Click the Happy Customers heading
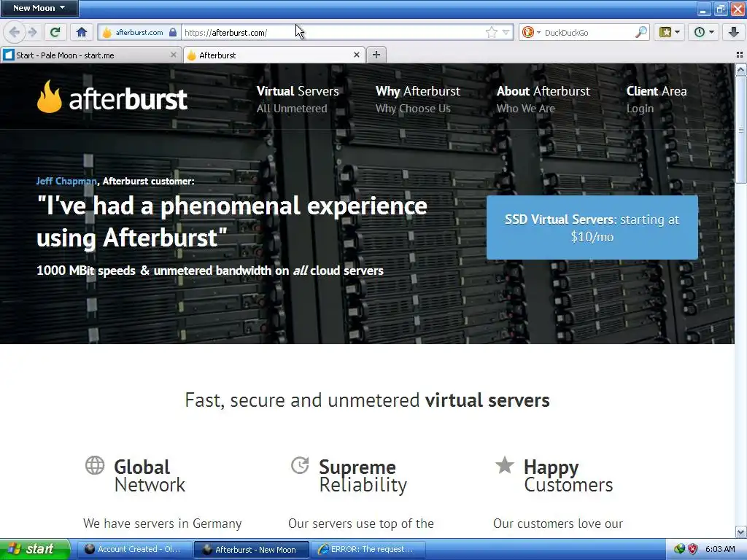 (x=568, y=475)
